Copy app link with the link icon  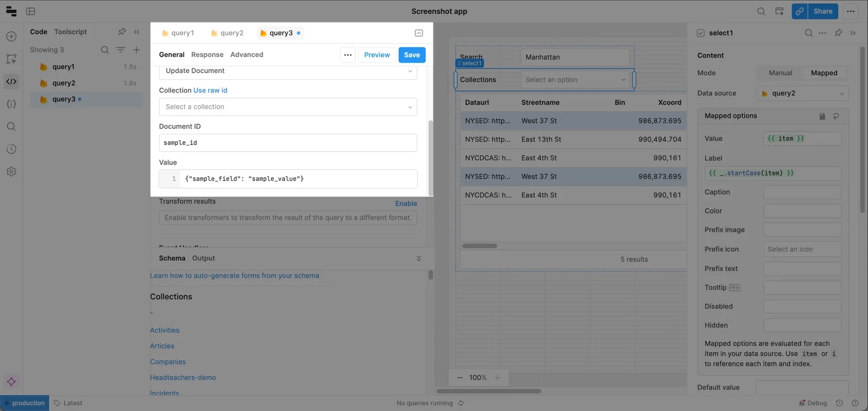[x=800, y=11]
